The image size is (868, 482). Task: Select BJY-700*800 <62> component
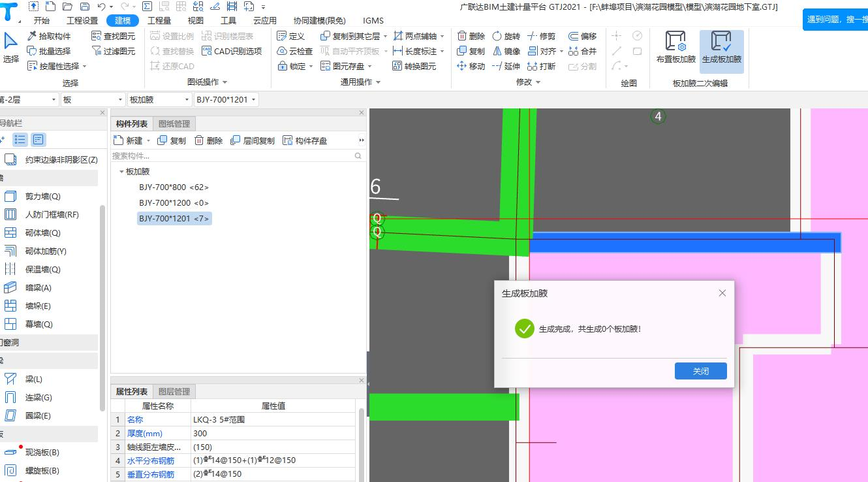tap(174, 187)
